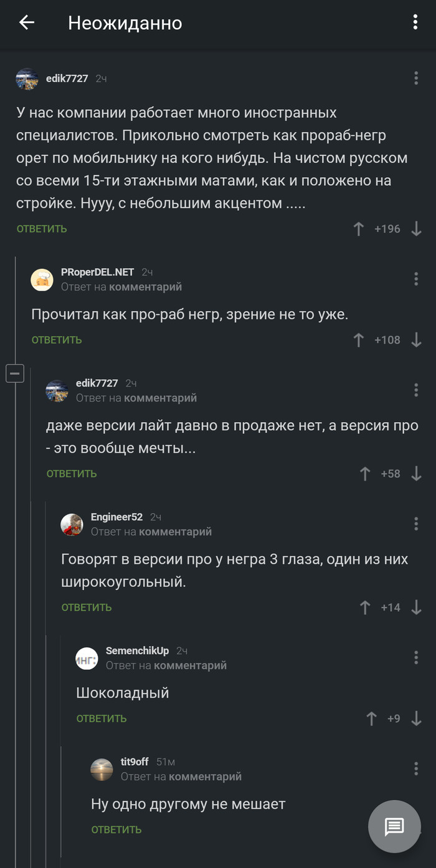Reply to the top edik7727 comment
The height and width of the screenshot is (868, 436).
coord(42,229)
